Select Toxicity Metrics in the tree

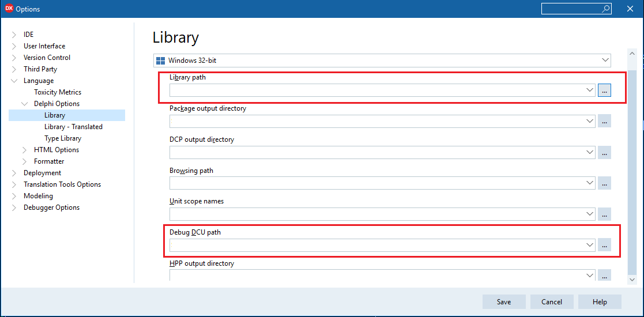coord(58,92)
